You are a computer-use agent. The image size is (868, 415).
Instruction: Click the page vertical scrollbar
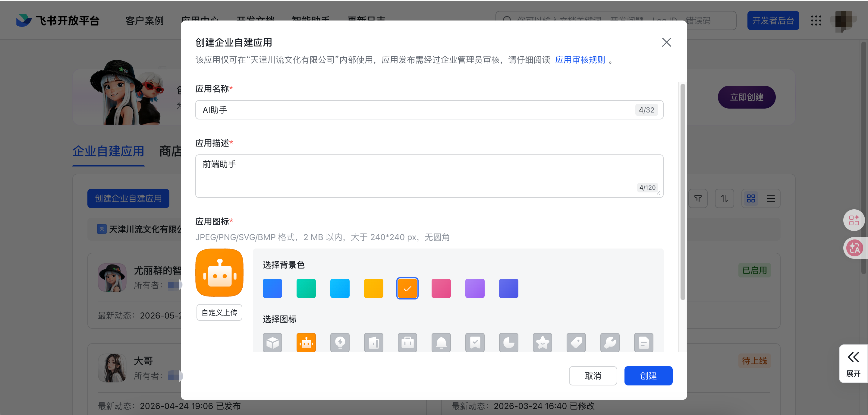tap(864, 158)
